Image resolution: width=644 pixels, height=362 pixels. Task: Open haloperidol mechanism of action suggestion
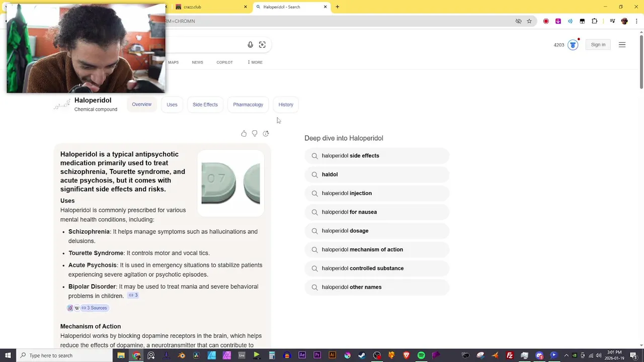377,249
